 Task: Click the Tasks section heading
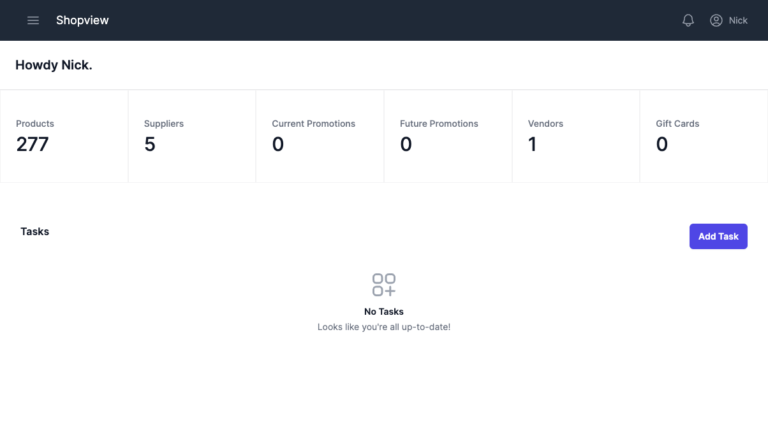coord(35,231)
